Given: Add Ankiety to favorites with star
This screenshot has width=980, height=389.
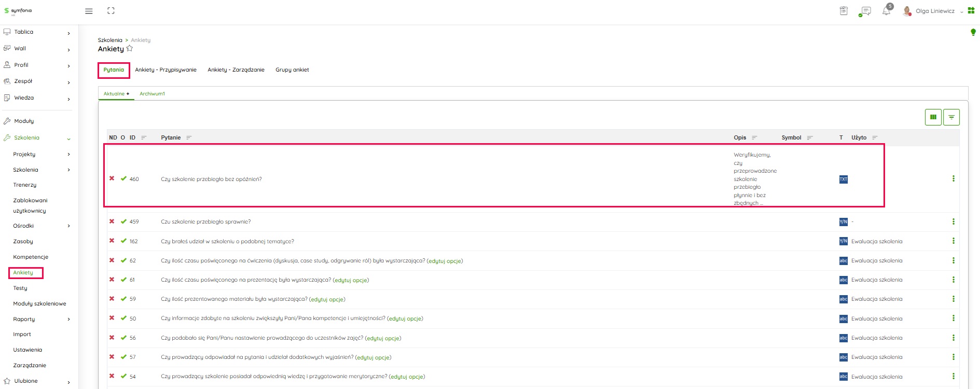Looking at the screenshot, I should point(130,49).
